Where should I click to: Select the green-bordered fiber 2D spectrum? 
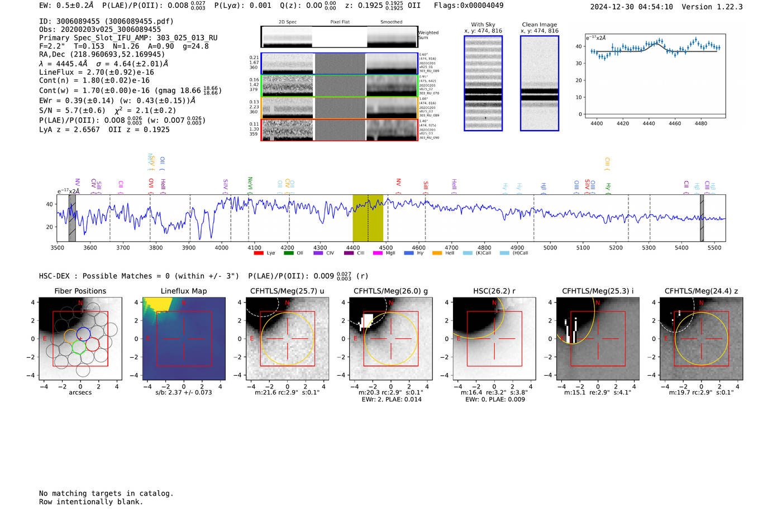tap(339, 86)
